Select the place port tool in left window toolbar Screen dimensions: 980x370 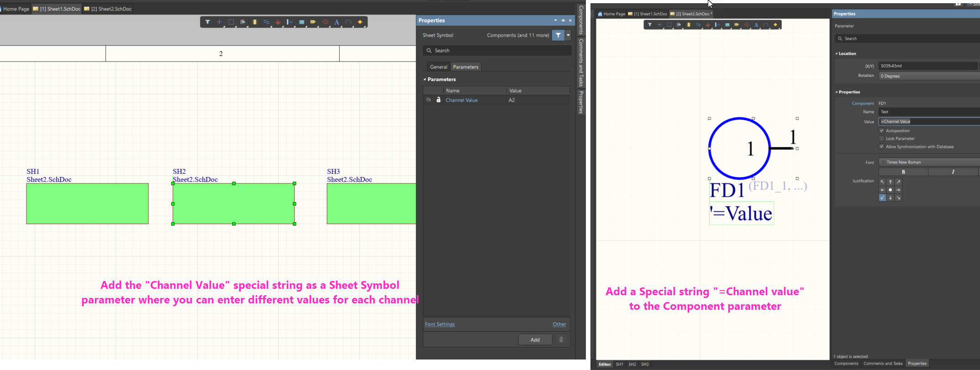[x=313, y=22]
